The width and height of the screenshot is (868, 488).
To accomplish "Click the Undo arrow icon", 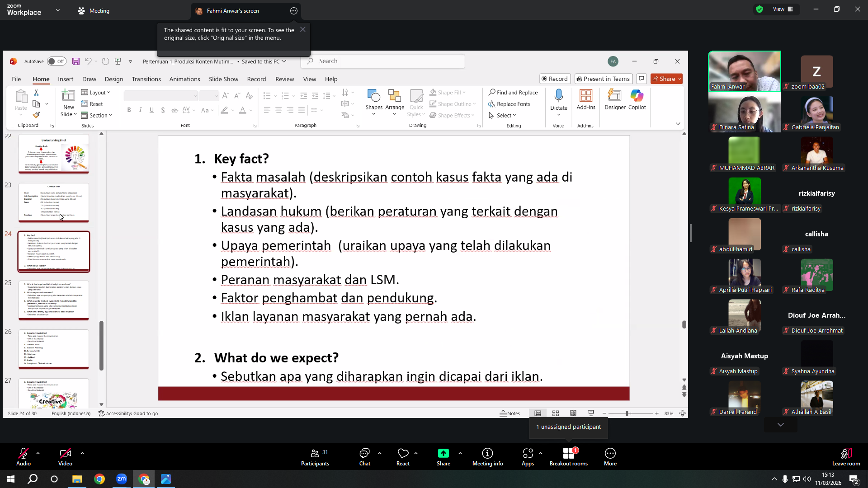I will click(88, 61).
